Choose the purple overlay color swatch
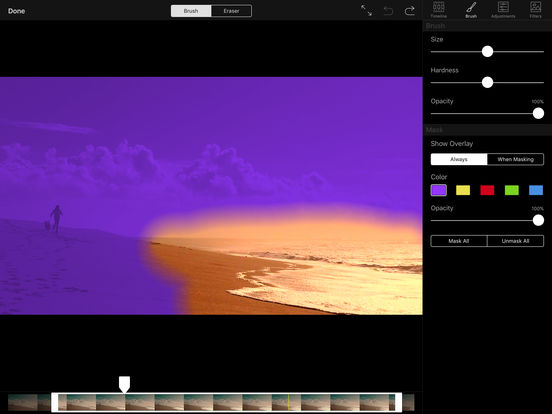 coord(439,190)
